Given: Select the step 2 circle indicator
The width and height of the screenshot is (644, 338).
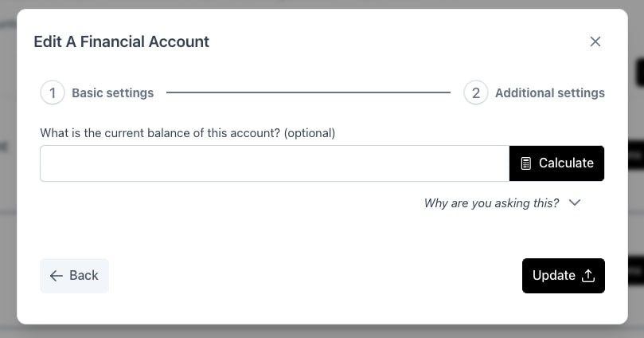Looking at the screenshot, I should 475,93.
